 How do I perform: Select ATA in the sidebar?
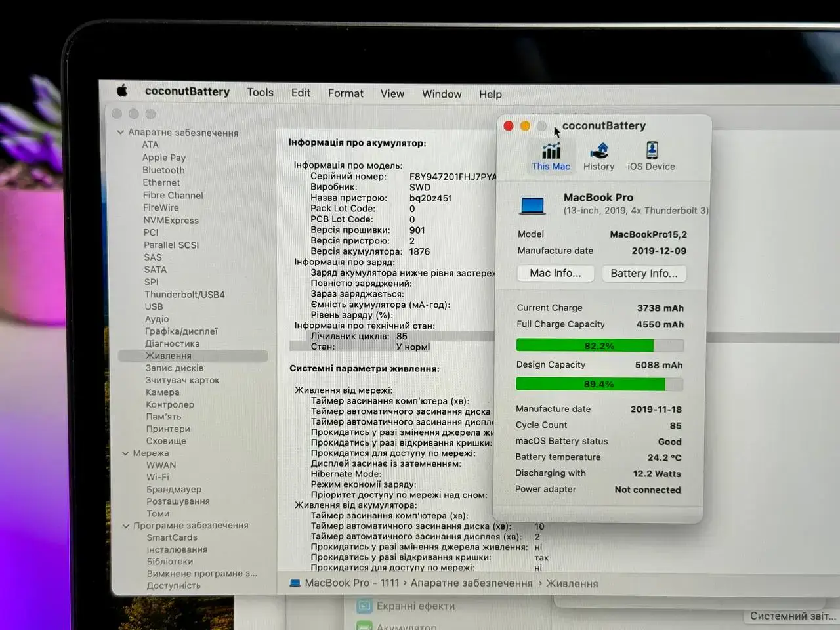click(x=150, y=144)
